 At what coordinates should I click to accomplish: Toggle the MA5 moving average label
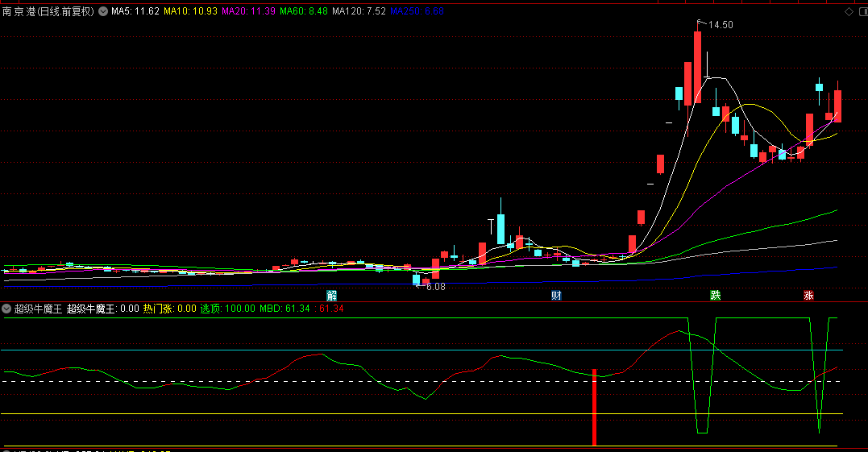click(135, 12)
